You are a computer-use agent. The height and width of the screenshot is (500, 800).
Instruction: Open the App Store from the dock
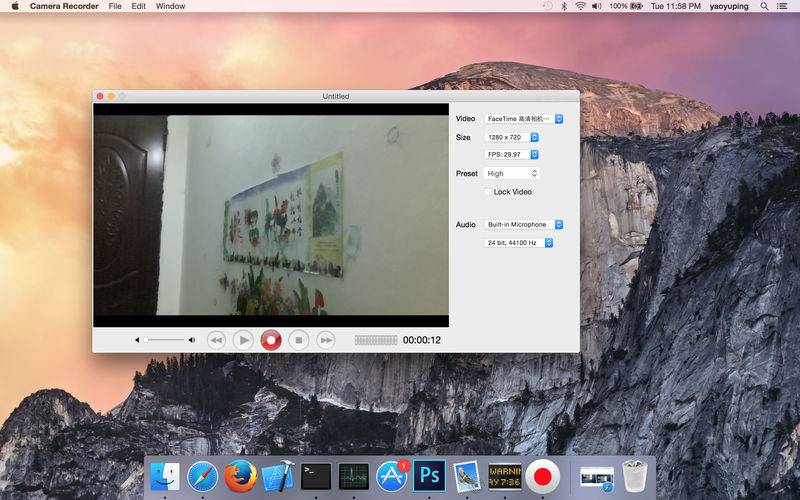click(391, 477)
